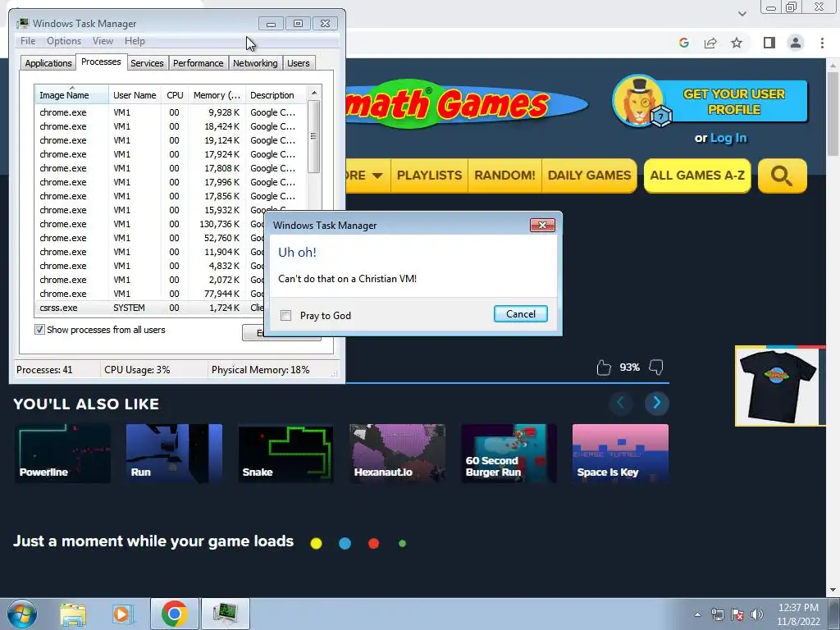The width and height of the screenshot is (840, 630).
Task: Check the Pray to God checkbox
Action: (x=286, y=316)
